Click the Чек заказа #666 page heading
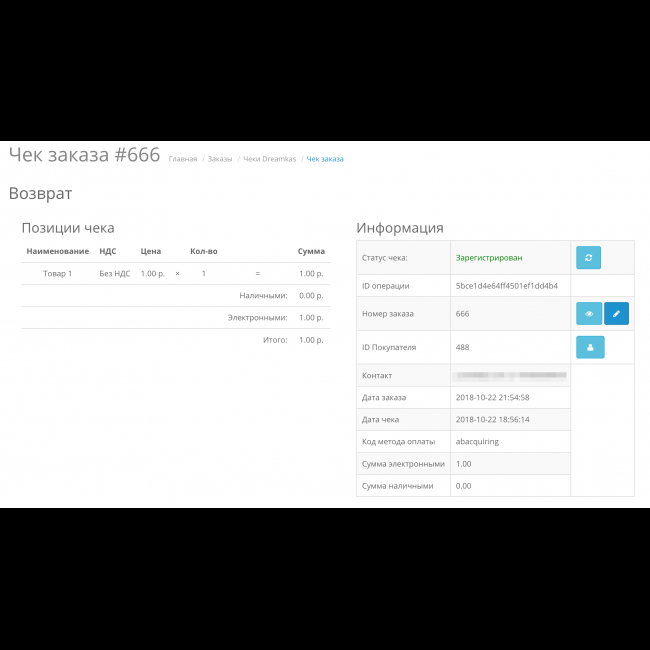The image size is (650, 650). [x=84, y=155]
